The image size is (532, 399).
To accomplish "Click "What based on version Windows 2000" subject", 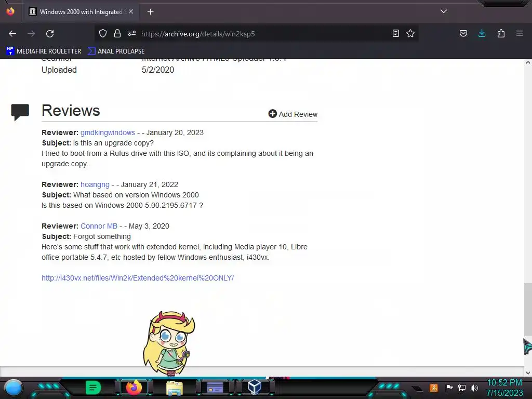I will (136, 195).
